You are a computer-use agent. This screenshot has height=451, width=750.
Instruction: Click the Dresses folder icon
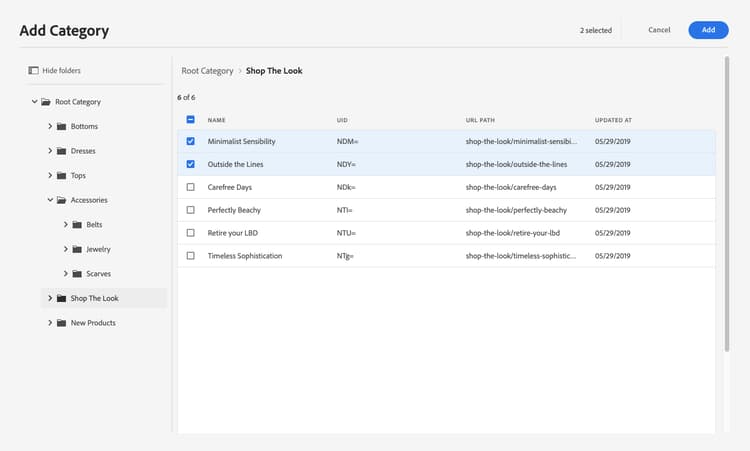click(62, 151)
